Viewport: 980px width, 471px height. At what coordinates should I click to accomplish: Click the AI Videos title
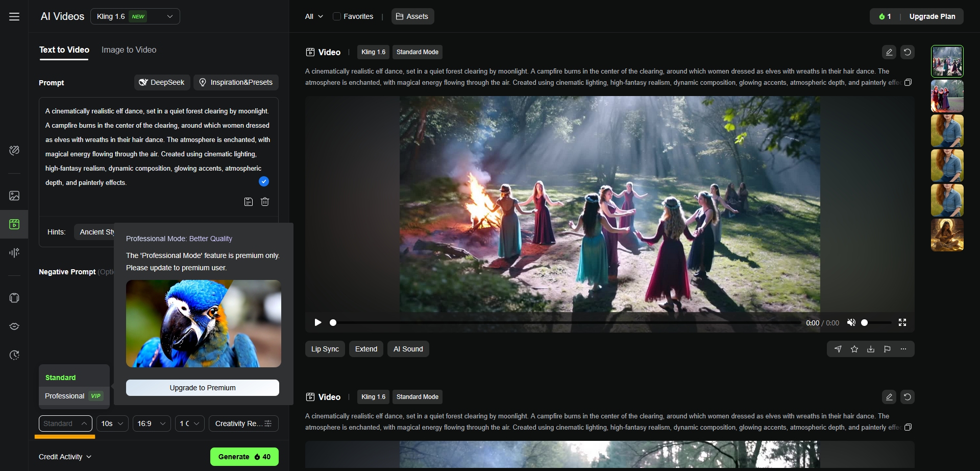pyautogui.click(x=62, y=16)
